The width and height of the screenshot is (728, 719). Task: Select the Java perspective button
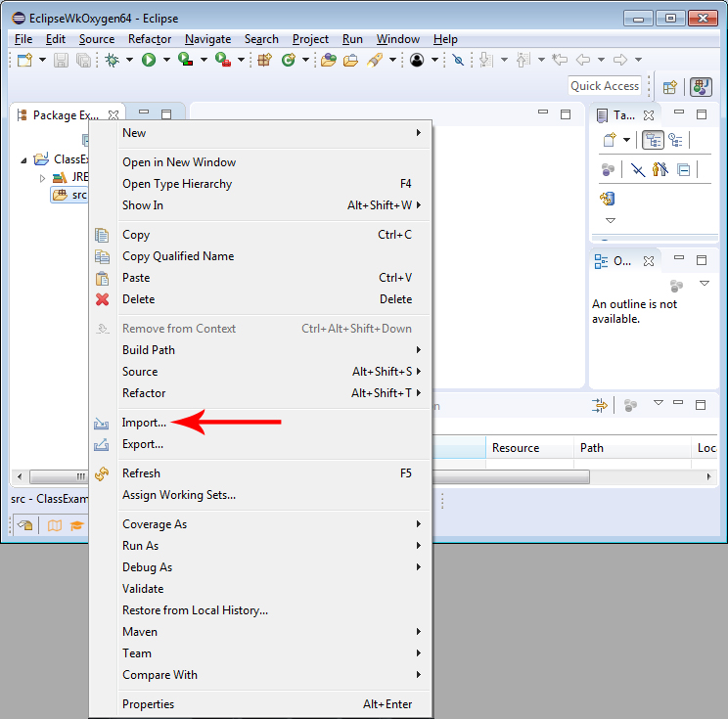701,87
